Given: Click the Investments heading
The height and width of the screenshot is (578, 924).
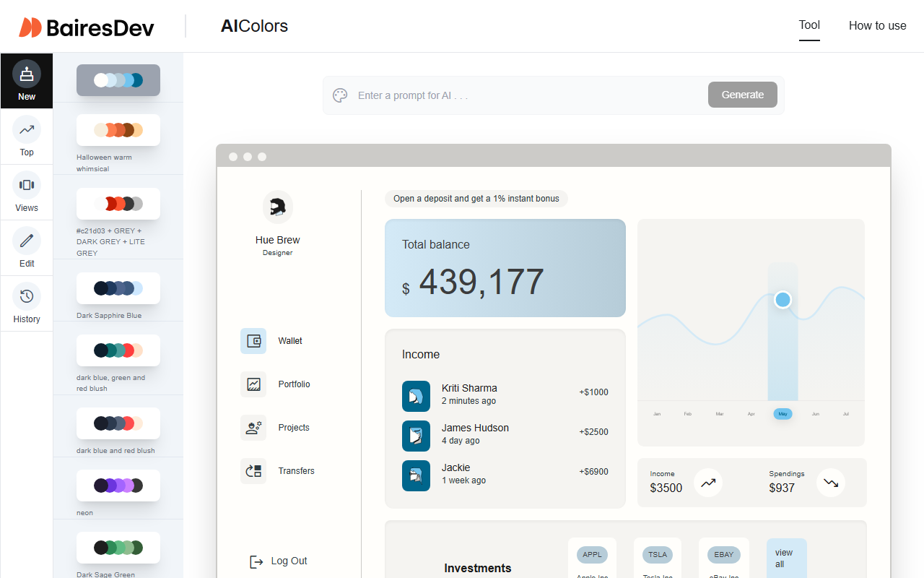Looking at the screenshot, I should [x=478, y=569].
